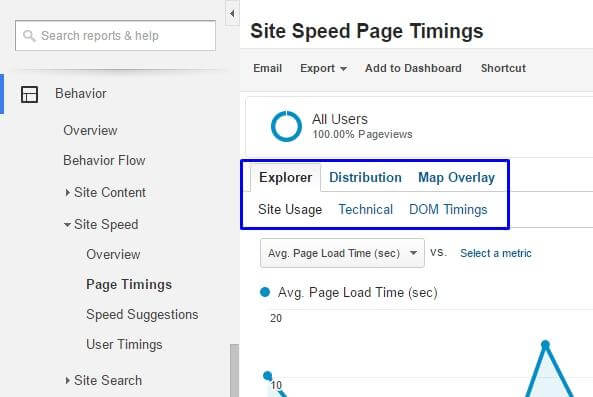Image resolution: width=593 pixels, height=397 pixels.
Task: Click the Behavior section grid icon
Action: click(29, 94)
